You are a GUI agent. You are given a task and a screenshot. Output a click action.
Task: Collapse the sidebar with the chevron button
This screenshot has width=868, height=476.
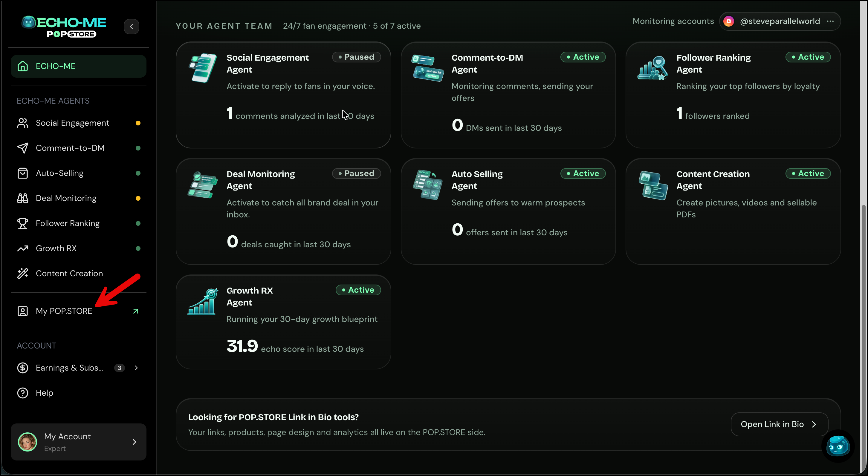coord(132,26)
